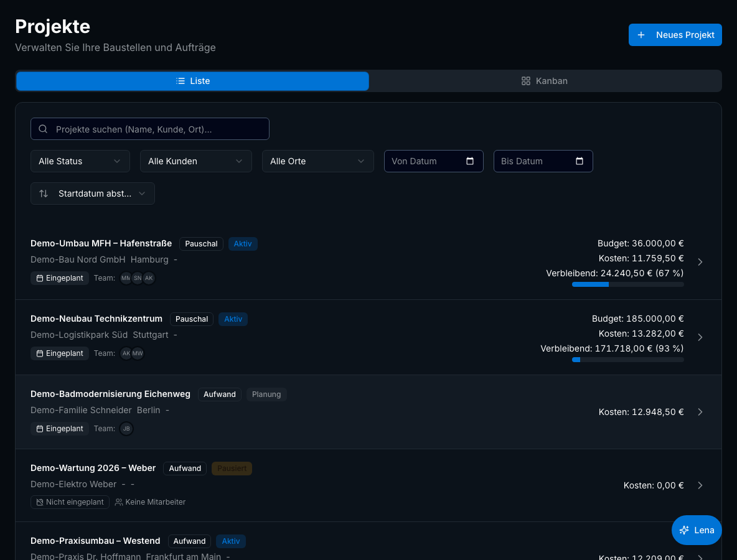The image size is (737, 560).
Task: Expand the Alle Orte filter dropdown
Action: (x=317, y=161)
